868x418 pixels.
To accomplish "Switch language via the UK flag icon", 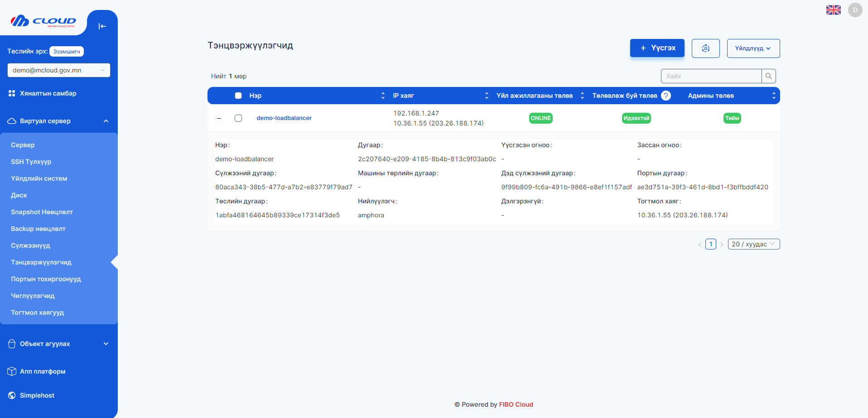I will tap(833, 10).
